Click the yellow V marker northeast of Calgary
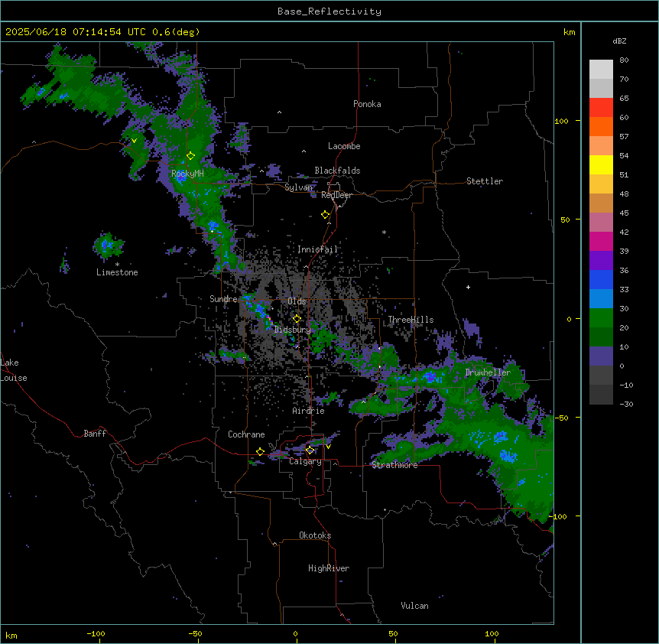 pos(328,447)
